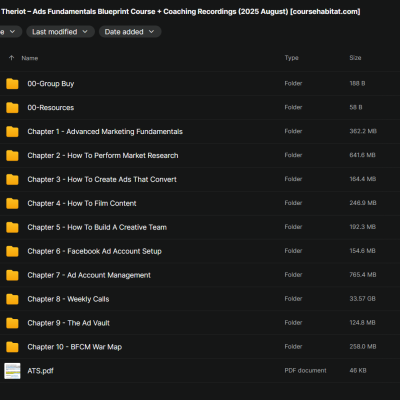Viewport: 400px width, 400px height.
Task: Click the Chapter 10 BFCM War Map folder icon
Action: click(12, 347)
